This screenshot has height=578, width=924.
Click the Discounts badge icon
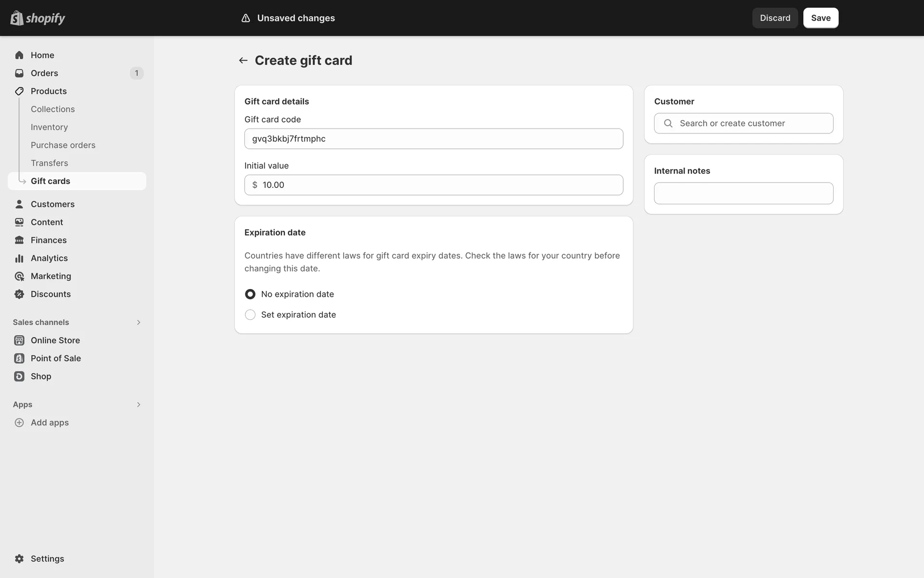(x=19, y=294)
